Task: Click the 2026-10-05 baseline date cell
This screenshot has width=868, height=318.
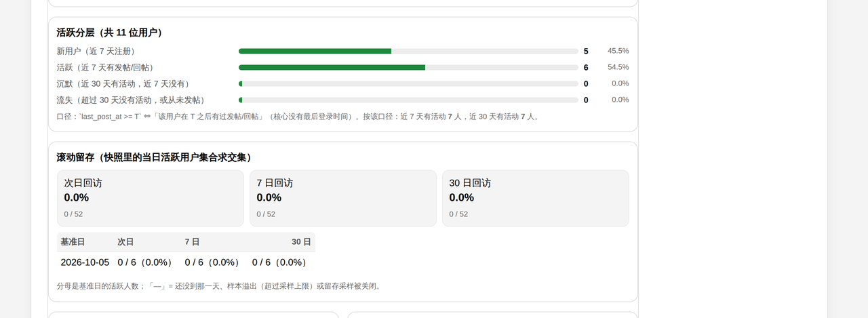Action: (85, 262)
